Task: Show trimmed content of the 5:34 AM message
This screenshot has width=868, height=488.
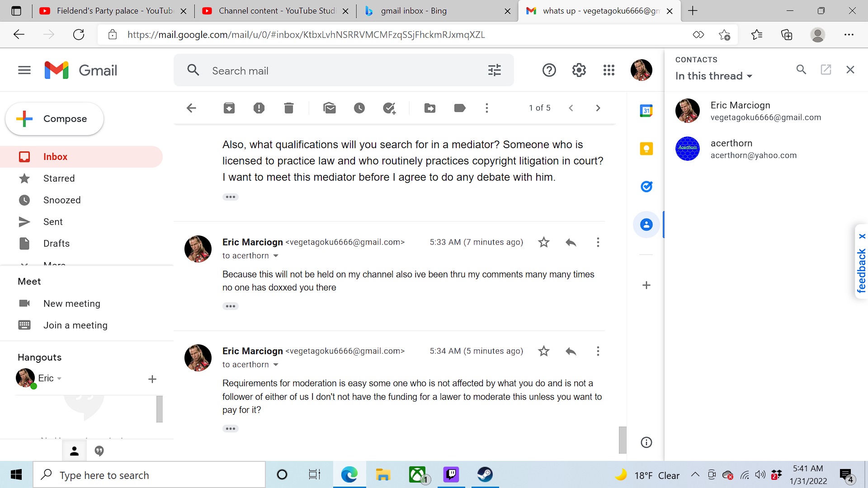Action: pyautogui.click(x=231, y=429)
